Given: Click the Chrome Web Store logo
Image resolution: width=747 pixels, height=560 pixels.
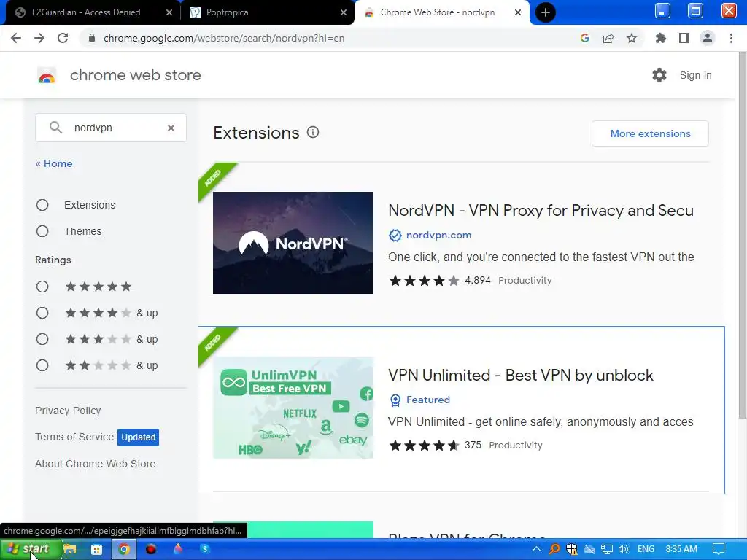Looking at the screenshot, I should click(x=47, y=75).
